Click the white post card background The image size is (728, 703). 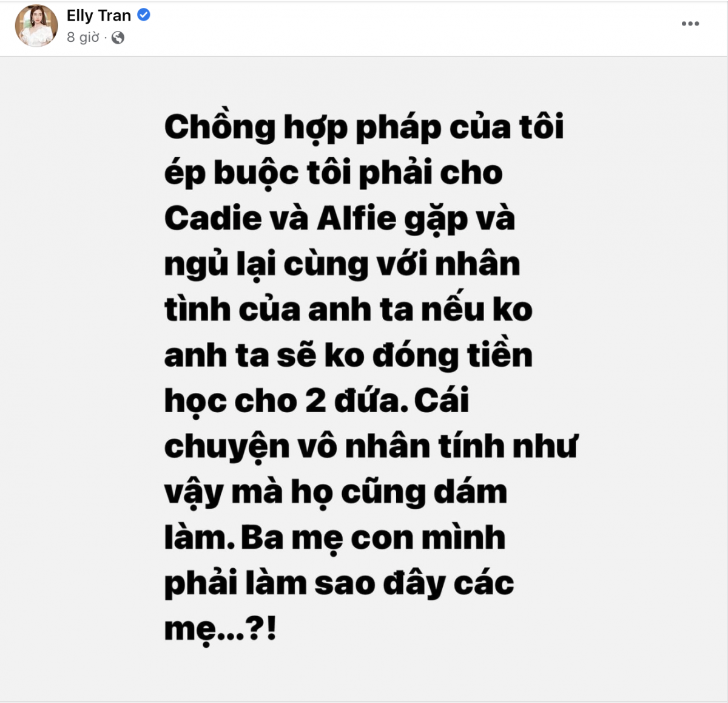[364, 27]
